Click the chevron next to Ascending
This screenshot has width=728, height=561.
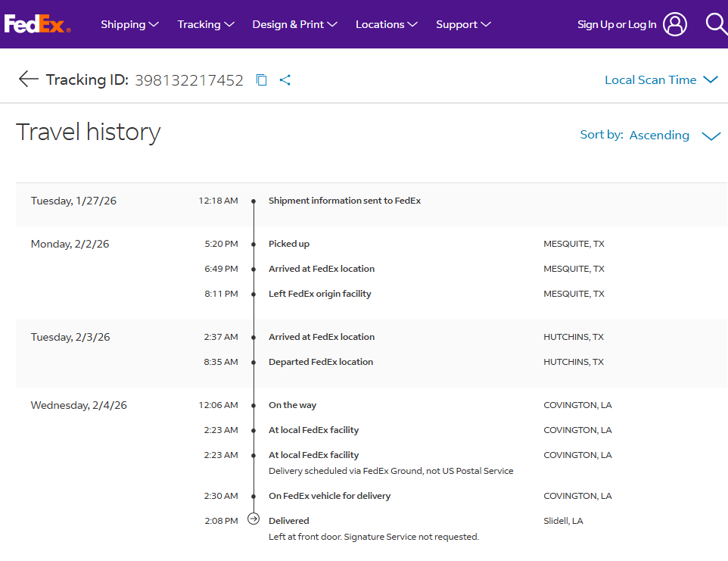(711, 136)
